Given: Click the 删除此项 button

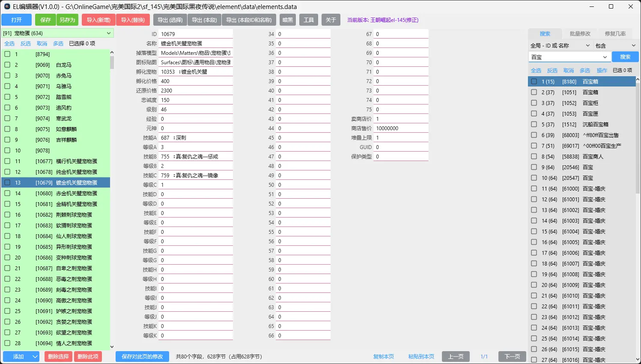Looking at the screenshot, I should click(x=88, y=356).
